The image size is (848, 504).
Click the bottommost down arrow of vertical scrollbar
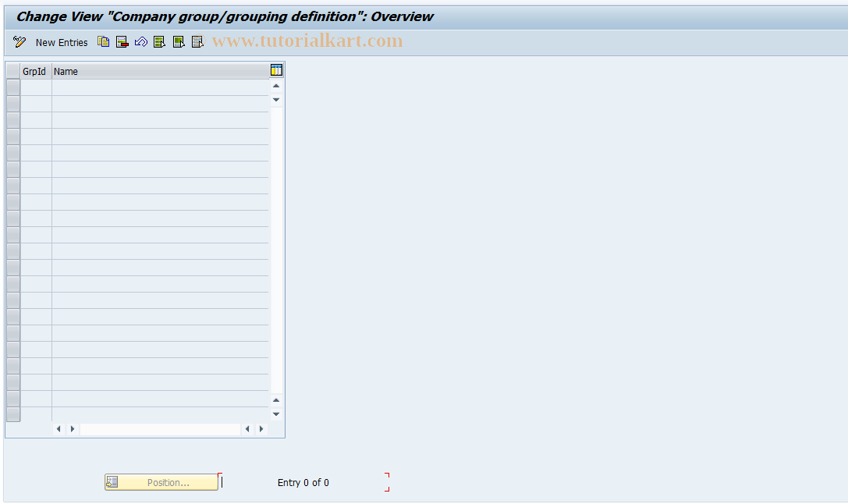(276, 415)
